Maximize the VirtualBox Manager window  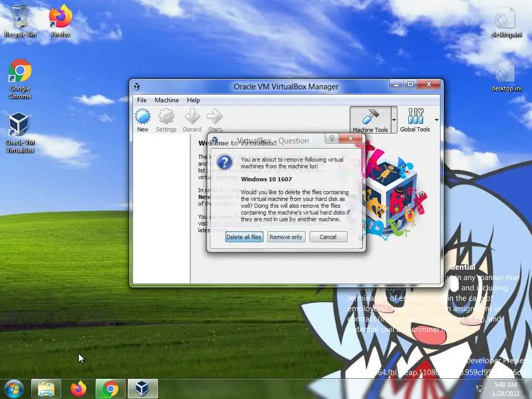pyautogui.click(x=410, y=85)
